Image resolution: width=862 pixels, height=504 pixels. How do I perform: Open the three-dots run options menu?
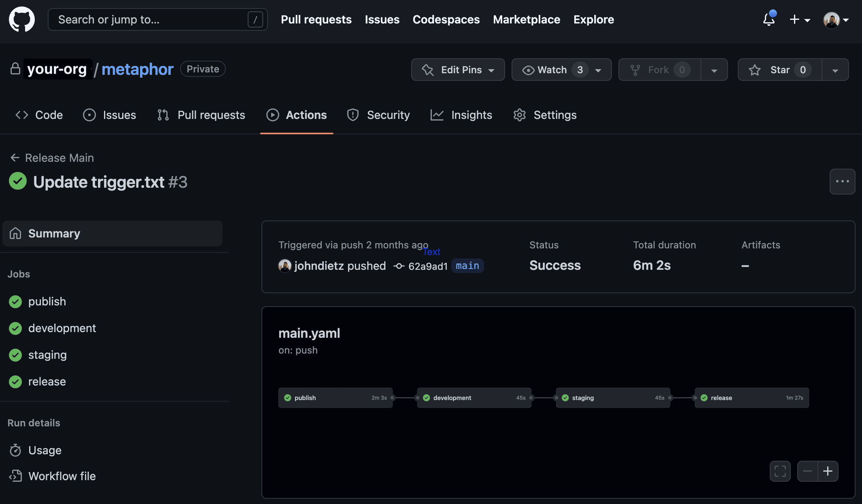pos(842,182)
